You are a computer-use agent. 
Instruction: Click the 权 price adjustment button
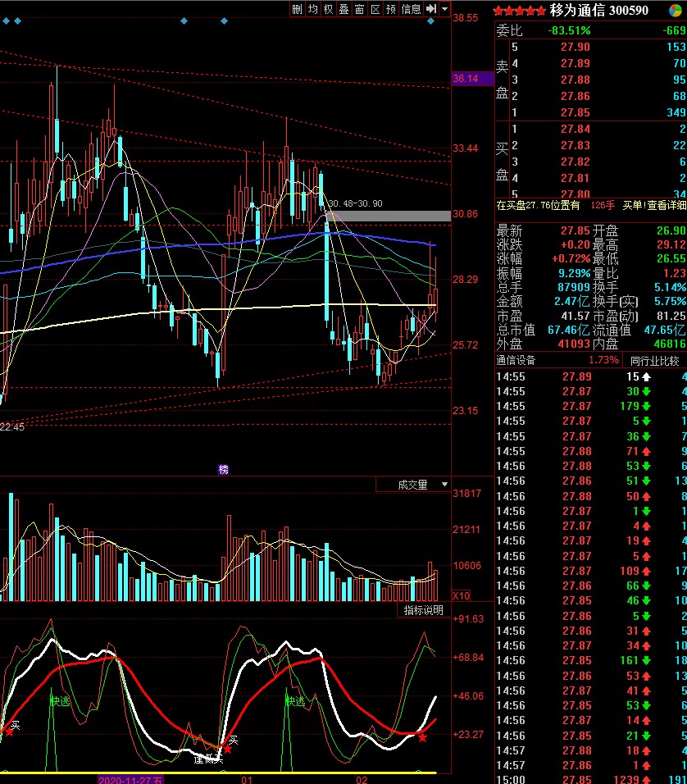(328, 9)
